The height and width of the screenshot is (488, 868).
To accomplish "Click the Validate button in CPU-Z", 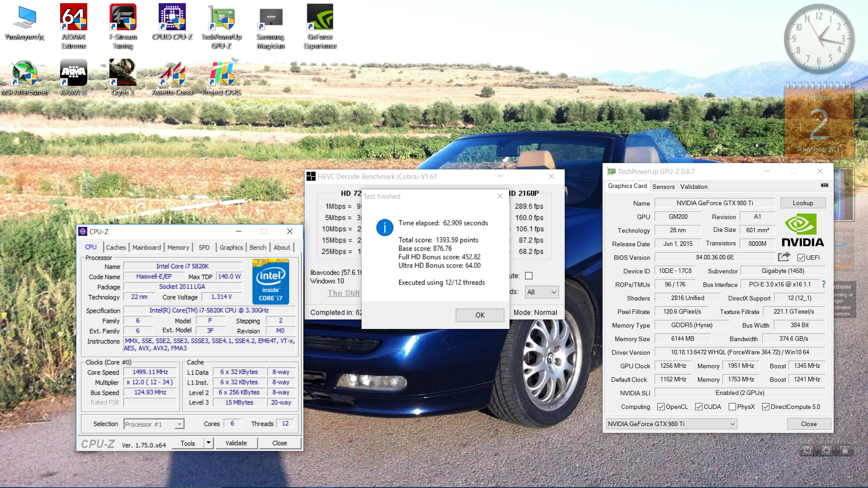I will [236, 443].
